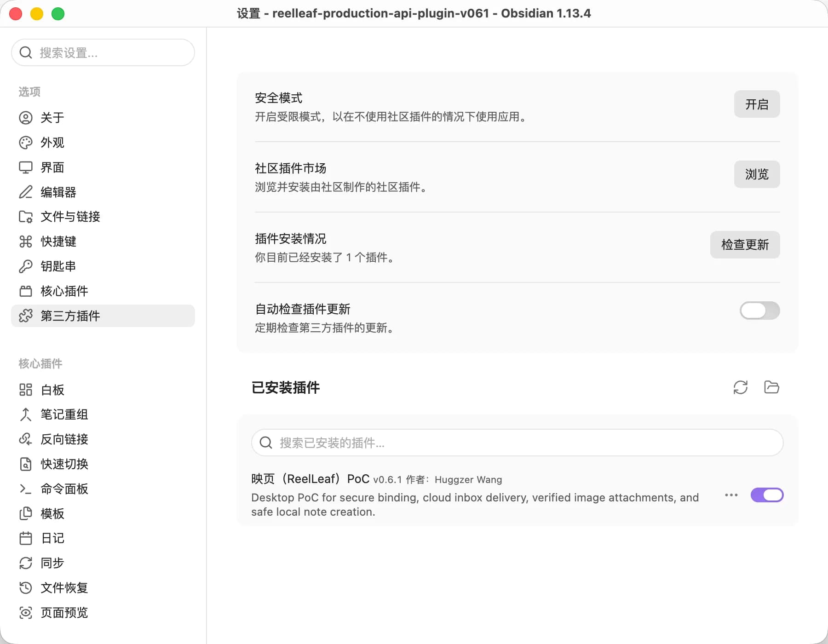The image size is (828, 644).
Task: Click the 反向链接 link icon
Action: (26, 439)
